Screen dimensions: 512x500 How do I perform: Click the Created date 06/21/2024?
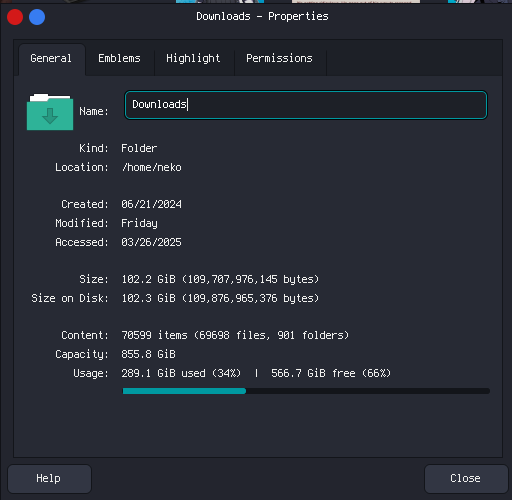tap(152, 204)
